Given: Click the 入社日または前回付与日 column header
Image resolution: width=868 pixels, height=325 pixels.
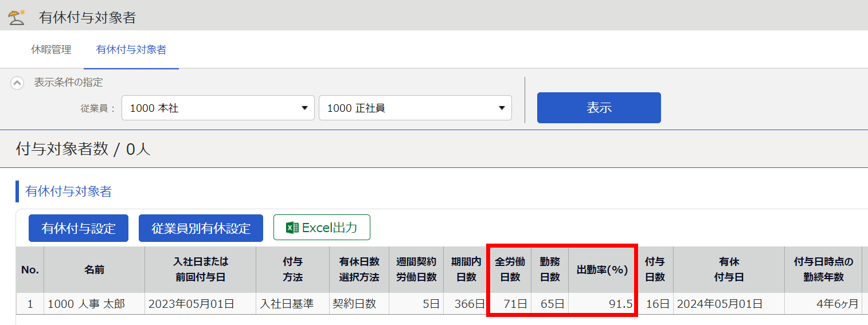Looking at the screenshot, I should coord(201,269).
